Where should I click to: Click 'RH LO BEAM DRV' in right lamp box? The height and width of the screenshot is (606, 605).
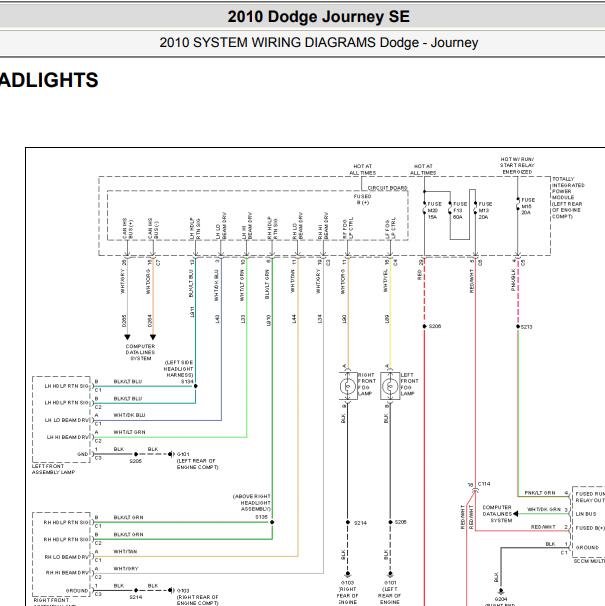[x=67, y=557]
